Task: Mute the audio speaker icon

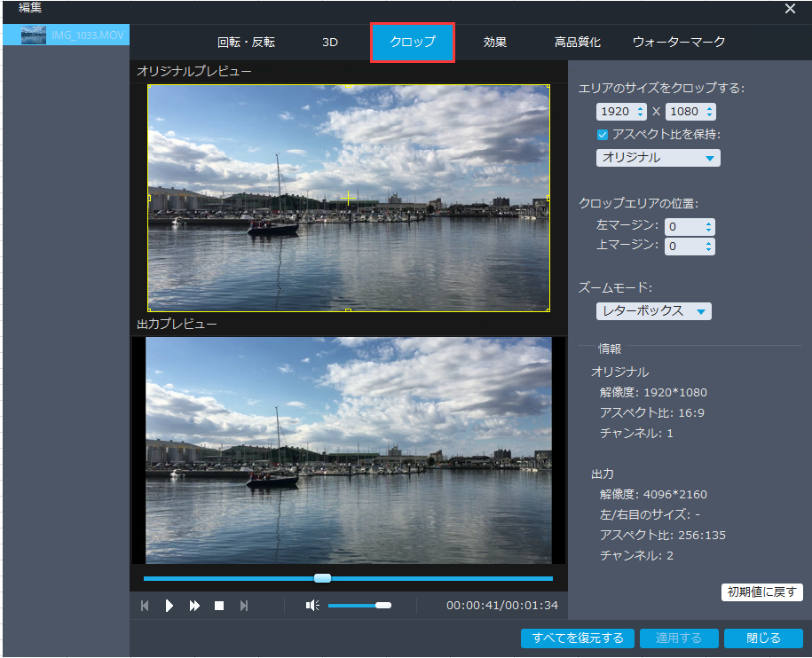Action: 312,605
